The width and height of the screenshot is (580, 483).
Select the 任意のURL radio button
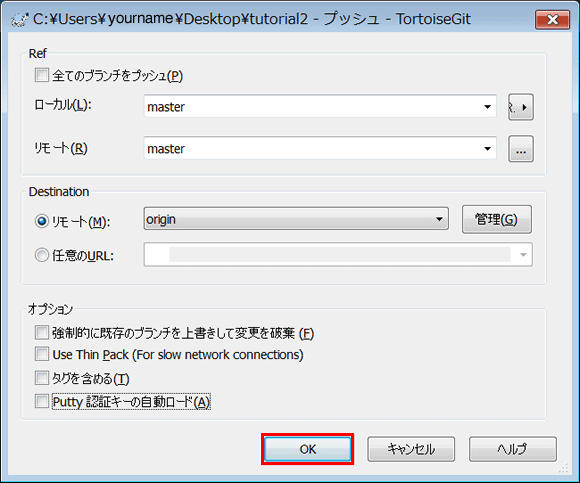tap(42, 255)
